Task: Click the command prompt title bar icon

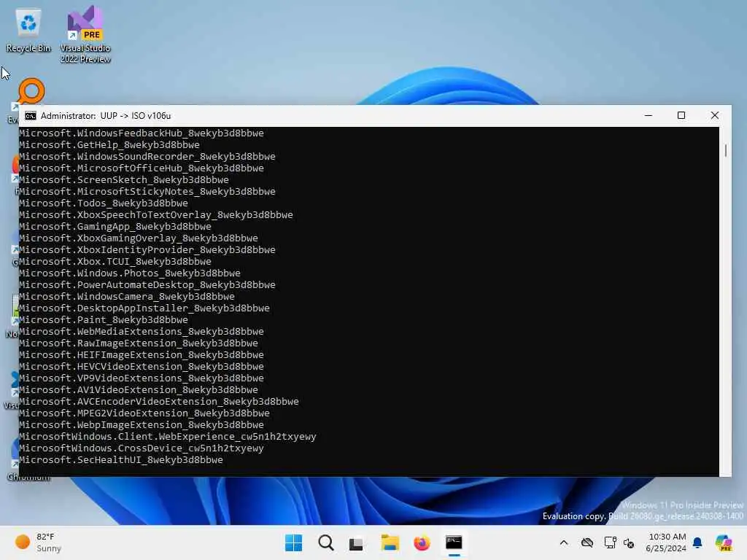Action: tap(31, 116)
